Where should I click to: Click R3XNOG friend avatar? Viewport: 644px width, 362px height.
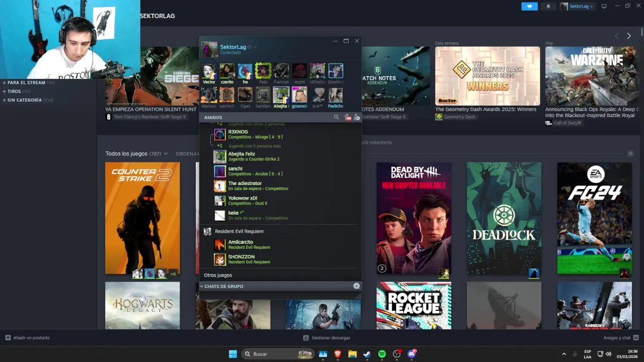click(220, 134)
